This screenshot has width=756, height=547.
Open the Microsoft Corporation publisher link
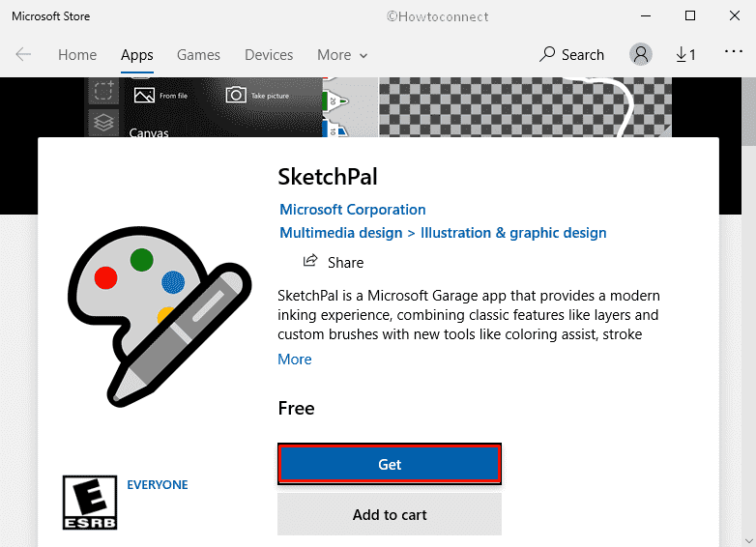(x=353, y=210)
